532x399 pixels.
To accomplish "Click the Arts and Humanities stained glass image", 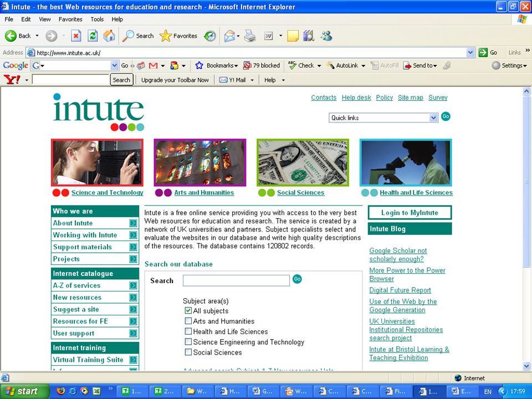I will [200, 162].
